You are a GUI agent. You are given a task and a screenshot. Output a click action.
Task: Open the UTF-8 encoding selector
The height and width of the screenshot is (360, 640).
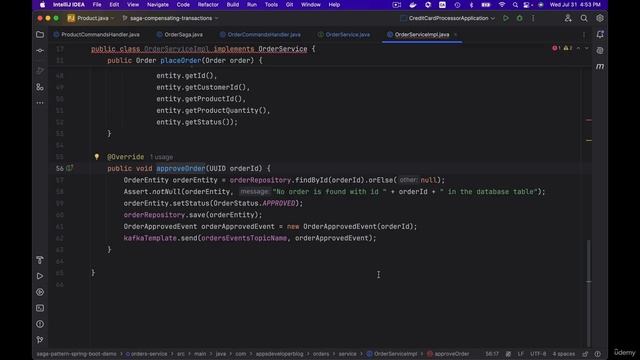click(538, 354)
